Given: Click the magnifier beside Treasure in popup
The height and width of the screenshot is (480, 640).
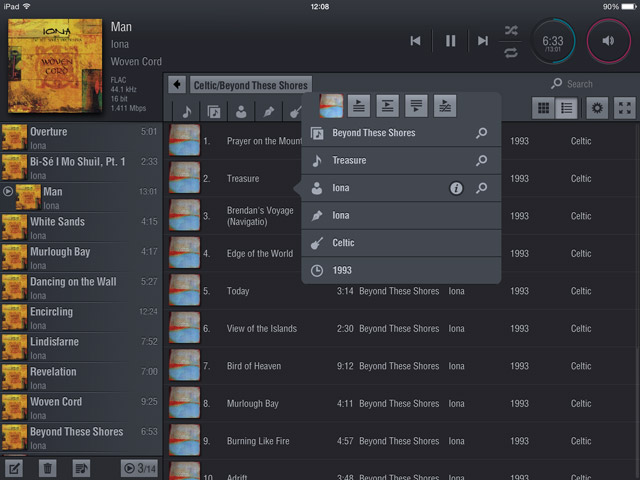Looking at the screenshot, I should pos(481,161).
